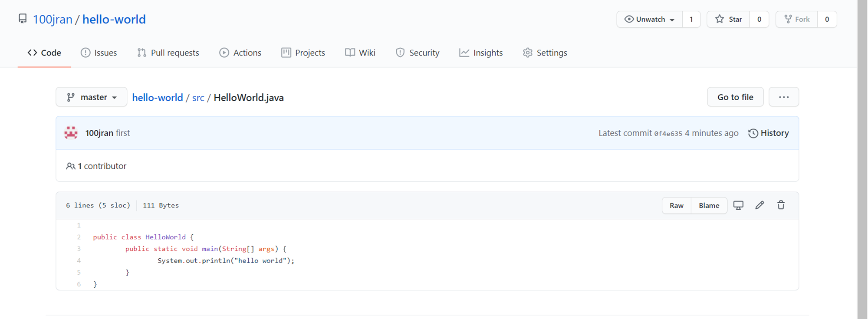Viewport: 868px width, 319px height.
Task: Click the repository book icon beside 100jran
Action: 23,19
